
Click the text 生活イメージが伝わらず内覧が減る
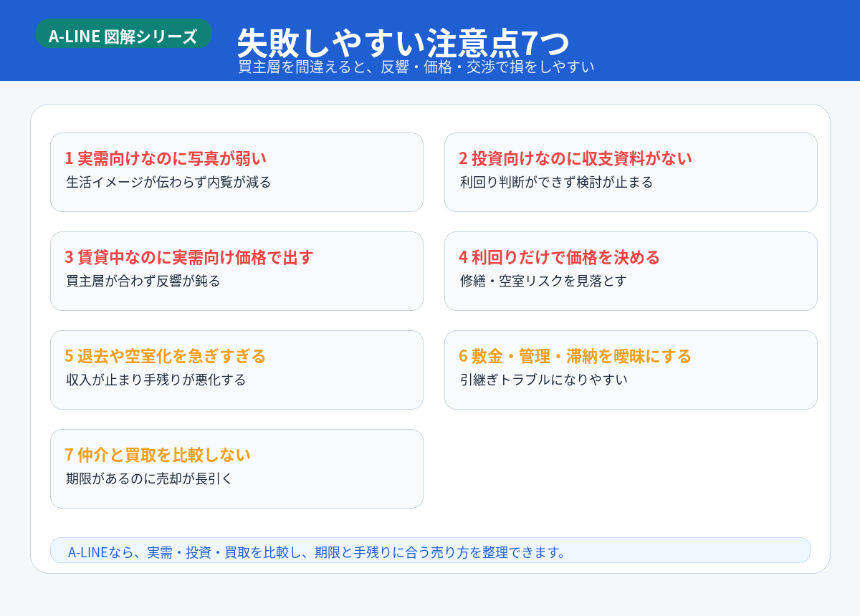168,182
